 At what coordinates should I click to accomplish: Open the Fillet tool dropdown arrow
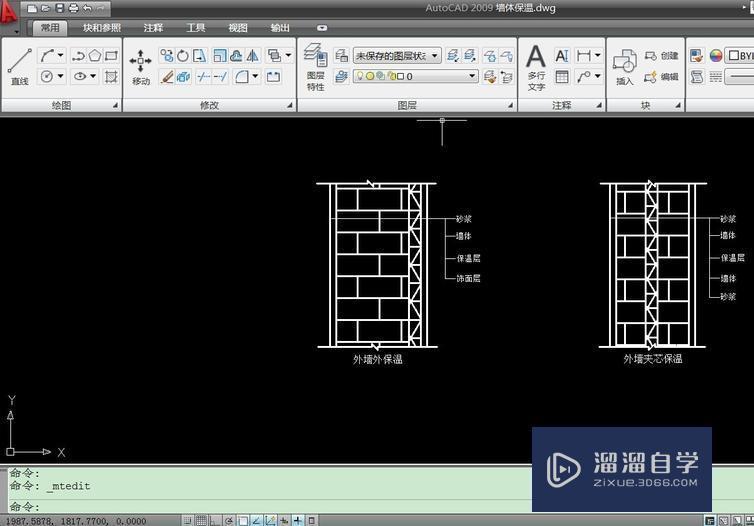255,76
